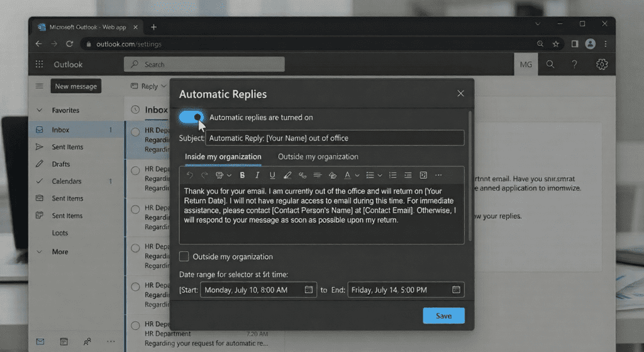The width and height of the screenshot is (644, 352).
Task: Click the indent icon
Action: (408, 175)
